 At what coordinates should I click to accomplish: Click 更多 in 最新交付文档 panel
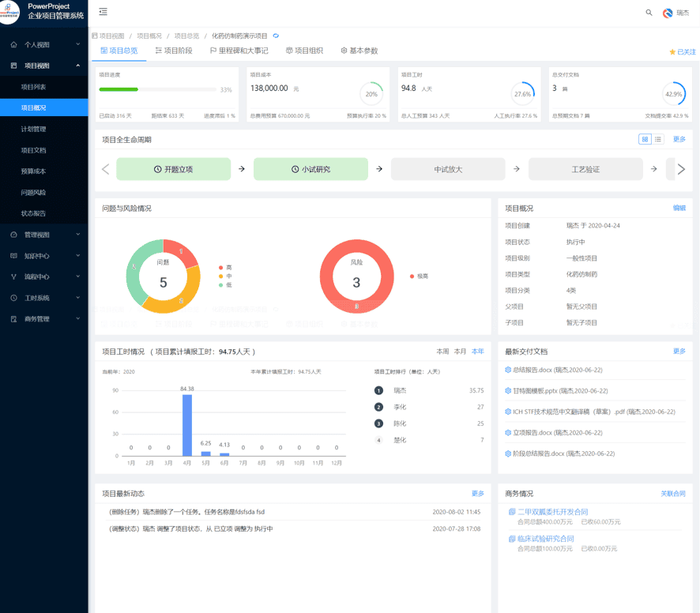[x=679, y=352]
